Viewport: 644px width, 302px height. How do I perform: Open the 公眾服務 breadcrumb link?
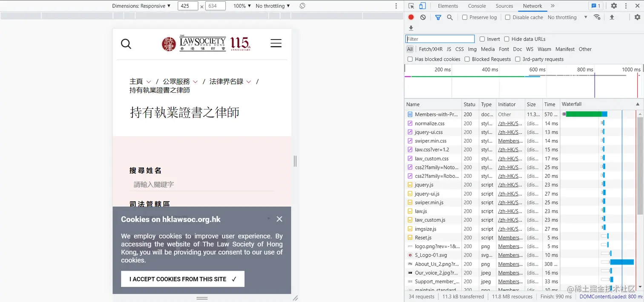(176, 81)
